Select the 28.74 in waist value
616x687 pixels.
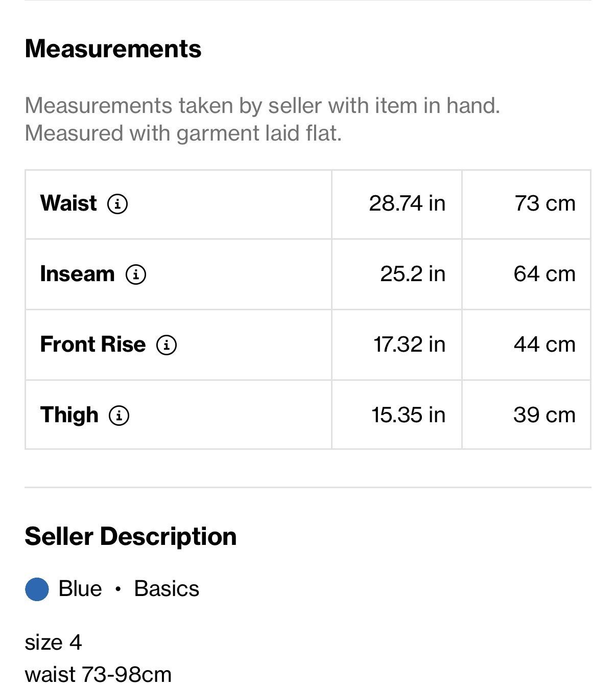[407, 203]
